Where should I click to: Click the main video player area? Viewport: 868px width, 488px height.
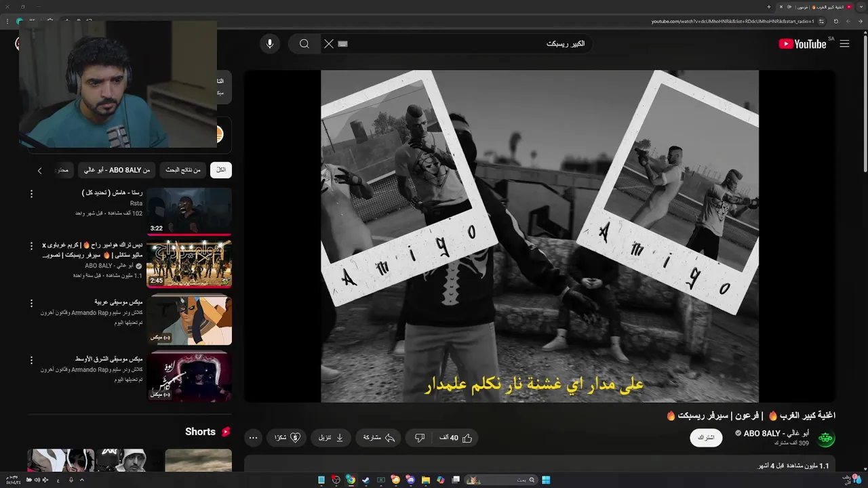pyautogui.click(x=539, y=236)
